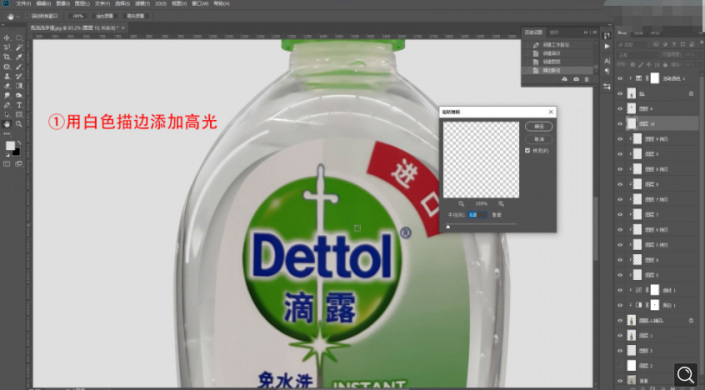Collapse the History panel with double arrows
Image resolution: width=705 pixels, height=390 pixels.
(586, 32)
